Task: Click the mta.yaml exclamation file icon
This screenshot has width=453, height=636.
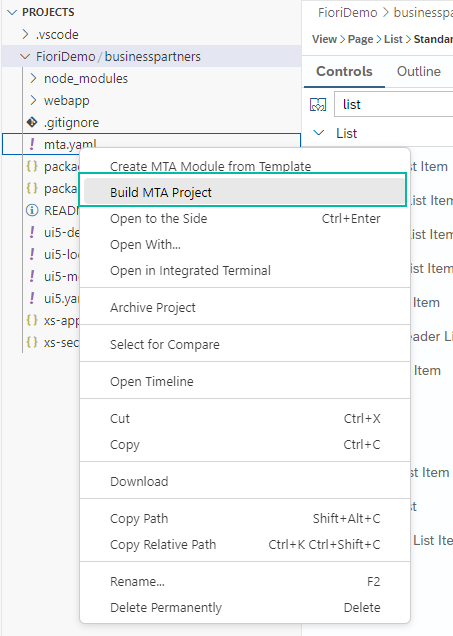Action: pyautogui.click(x=32, y=144)
